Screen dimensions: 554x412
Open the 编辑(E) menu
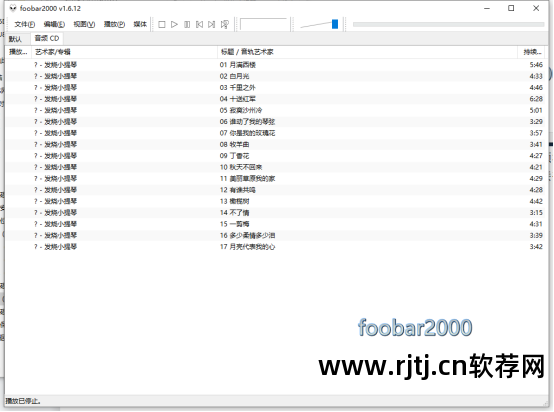(x=54, y=24)
